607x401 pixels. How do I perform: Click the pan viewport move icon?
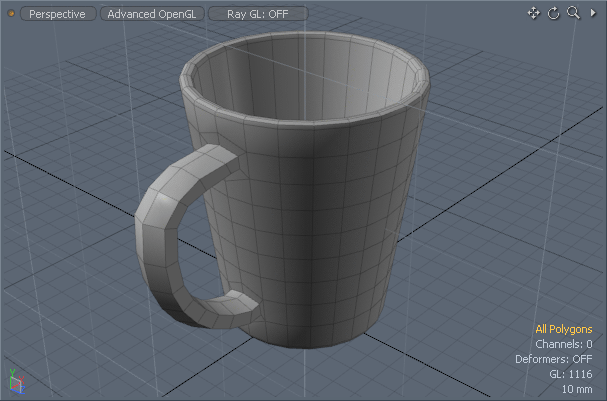click(x=533, y=13)
